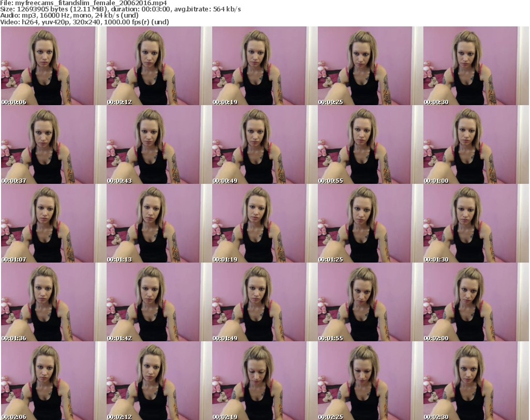The height and width of the screenshot is (420, 530).
Task: Pick the frame stamped 00:01:07
Action: pos(54,223)
